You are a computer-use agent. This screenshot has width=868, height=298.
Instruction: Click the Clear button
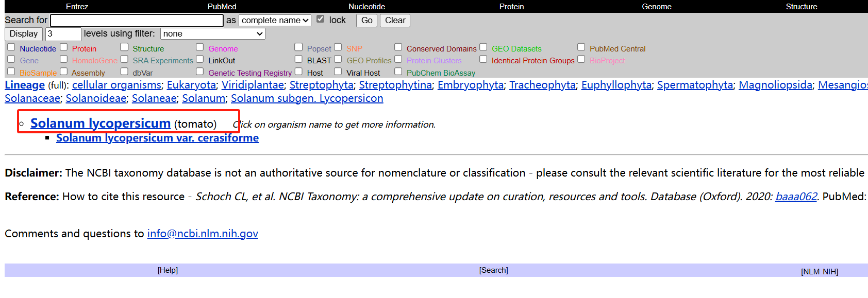pyautogui.click(x=395, y=20)
